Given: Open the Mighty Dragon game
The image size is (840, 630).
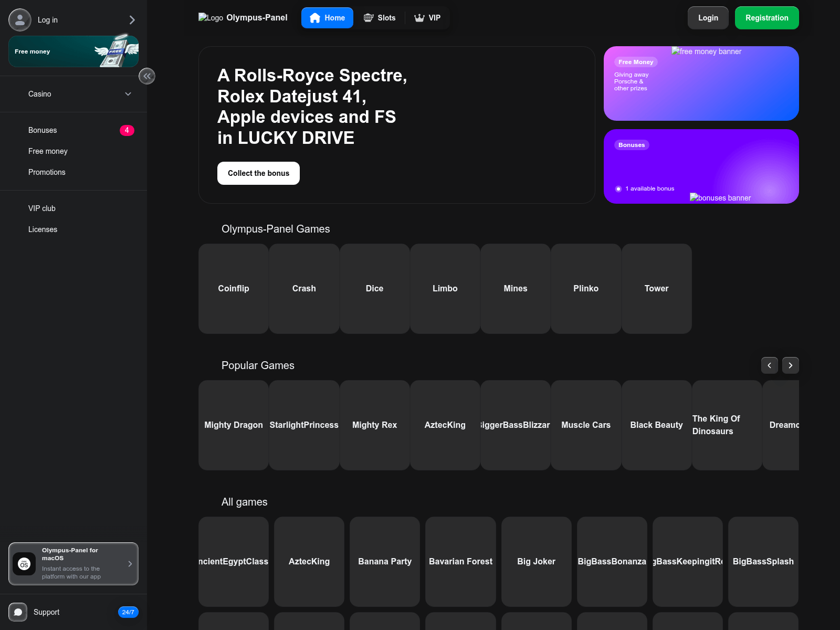Looking at the screenshot, I should pyautogui.click(x=234, y=425).
